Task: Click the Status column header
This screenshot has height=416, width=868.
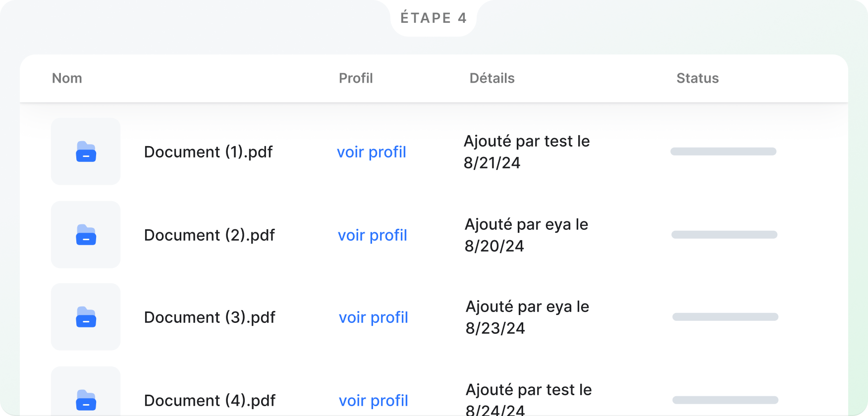Action: pyautogui.click(x=698, y=78)
